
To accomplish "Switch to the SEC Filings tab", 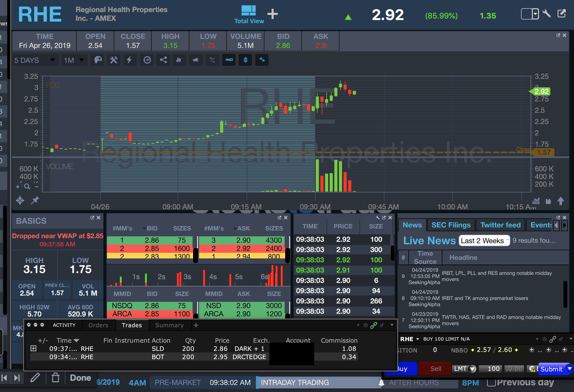I will click(x=451, y=225).
